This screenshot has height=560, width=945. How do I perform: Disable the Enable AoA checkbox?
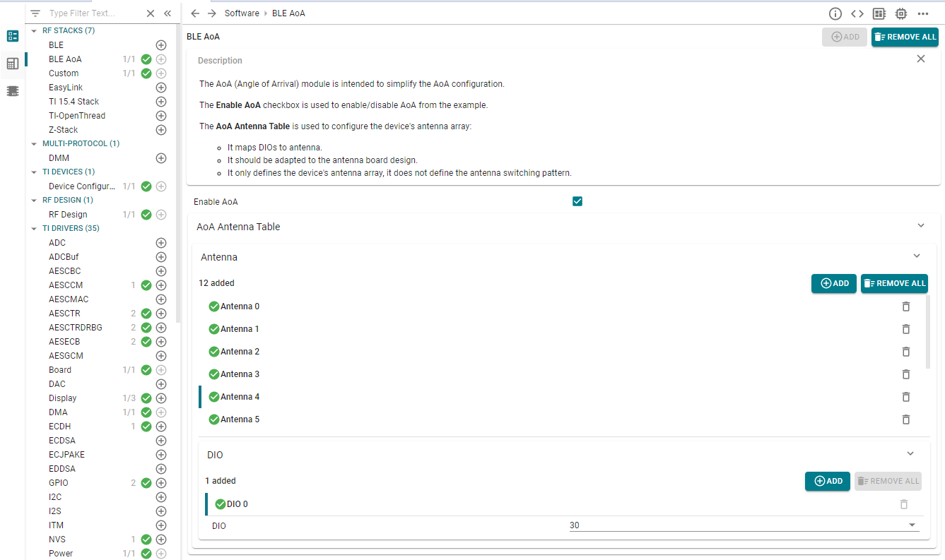[577, 201]
